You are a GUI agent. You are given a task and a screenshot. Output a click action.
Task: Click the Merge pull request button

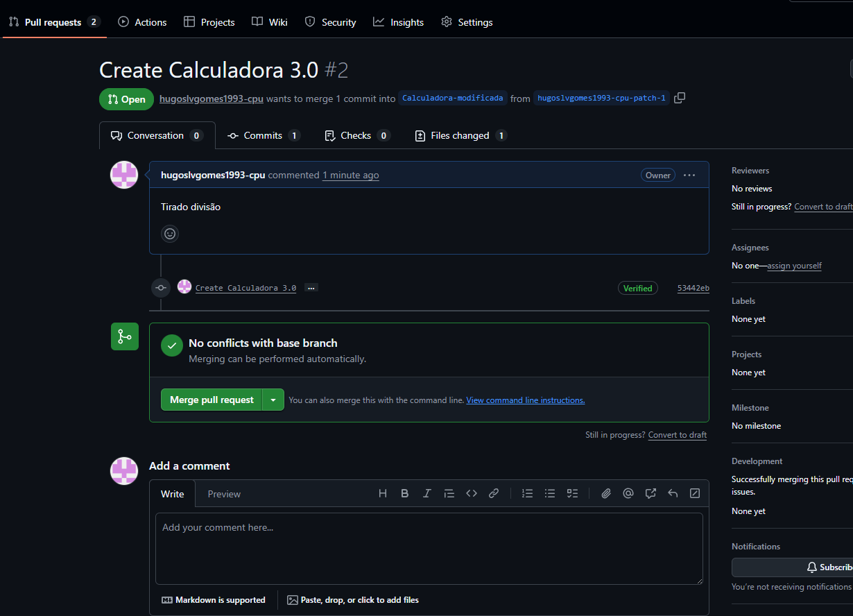[x=212, y=400]
